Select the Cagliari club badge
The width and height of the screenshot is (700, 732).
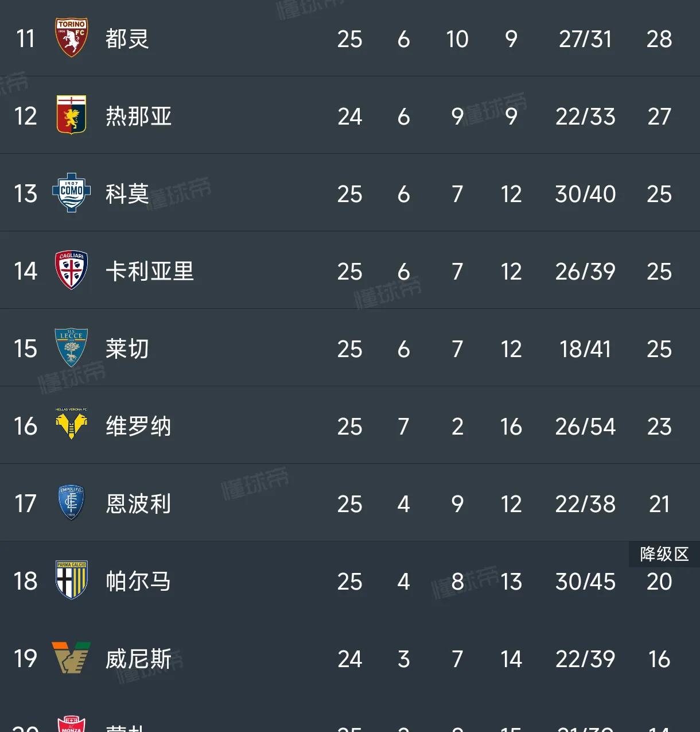(x=71, y=270)
